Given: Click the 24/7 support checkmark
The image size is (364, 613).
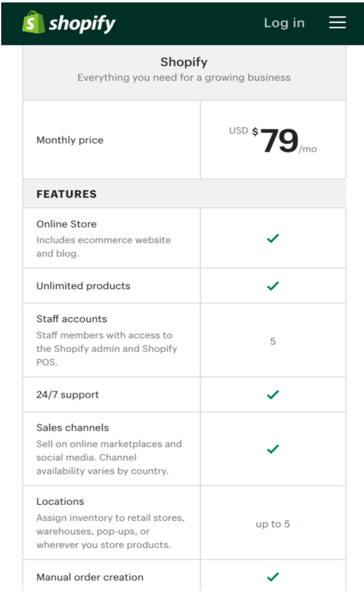Looking at the screenshot, I should 273,395.
